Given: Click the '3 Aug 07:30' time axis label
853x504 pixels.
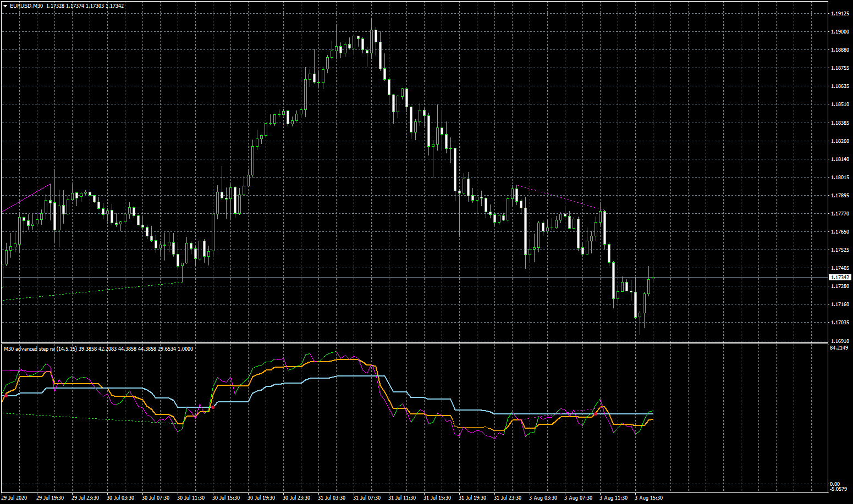Looking at the screenshot, I should tap(579, 498).
